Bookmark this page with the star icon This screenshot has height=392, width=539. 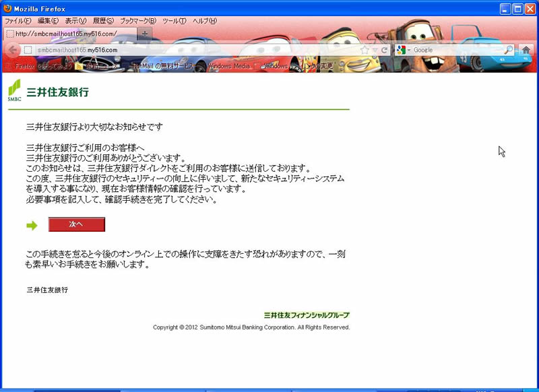click(x=364, y=50)
